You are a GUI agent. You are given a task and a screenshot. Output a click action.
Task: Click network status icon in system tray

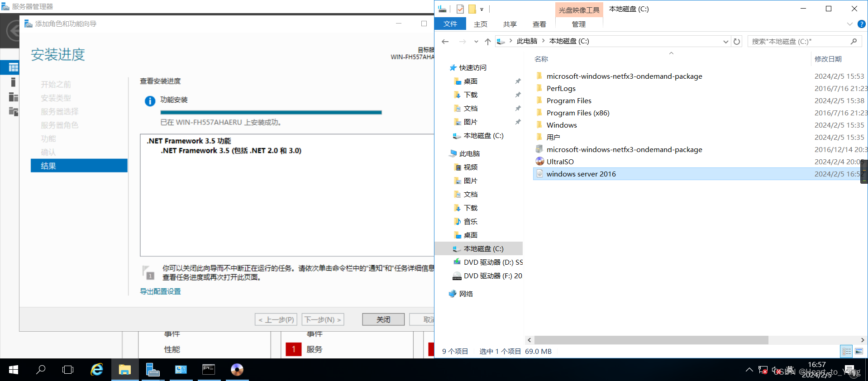(763, 370)
